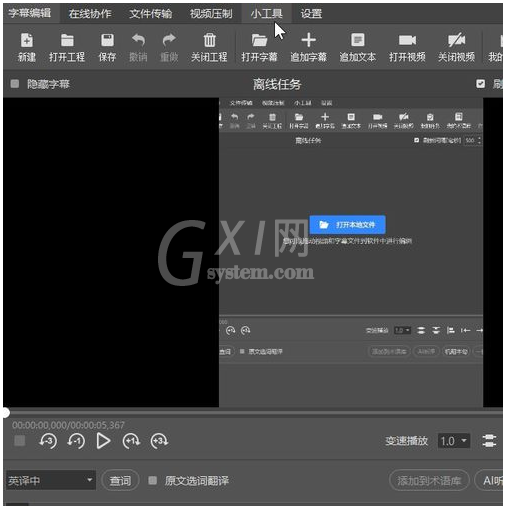
Task: Switch to the 视频压制 tab
Action: [211, 13]
